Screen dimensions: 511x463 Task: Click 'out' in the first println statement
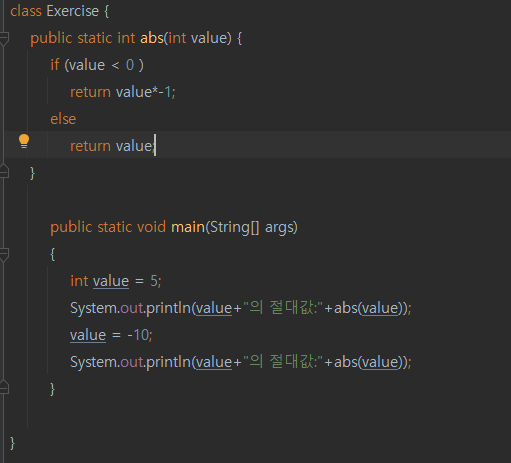click(132, 308)
